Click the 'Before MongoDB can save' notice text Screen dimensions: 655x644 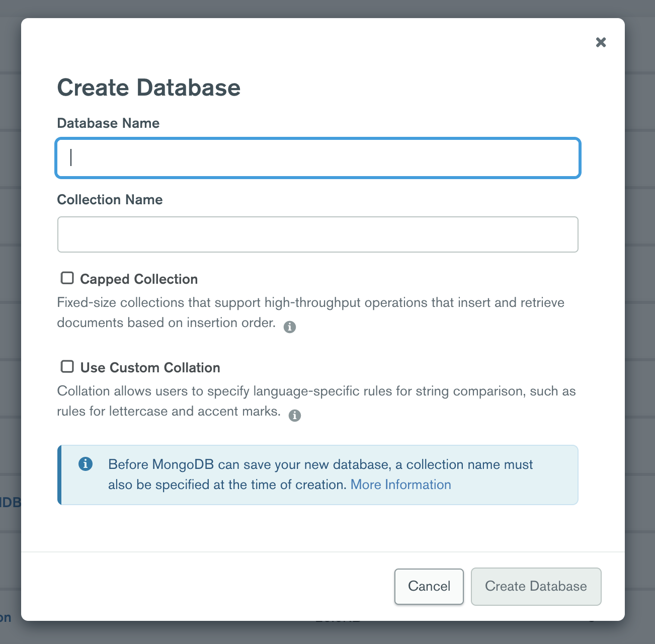click(320, 474)
